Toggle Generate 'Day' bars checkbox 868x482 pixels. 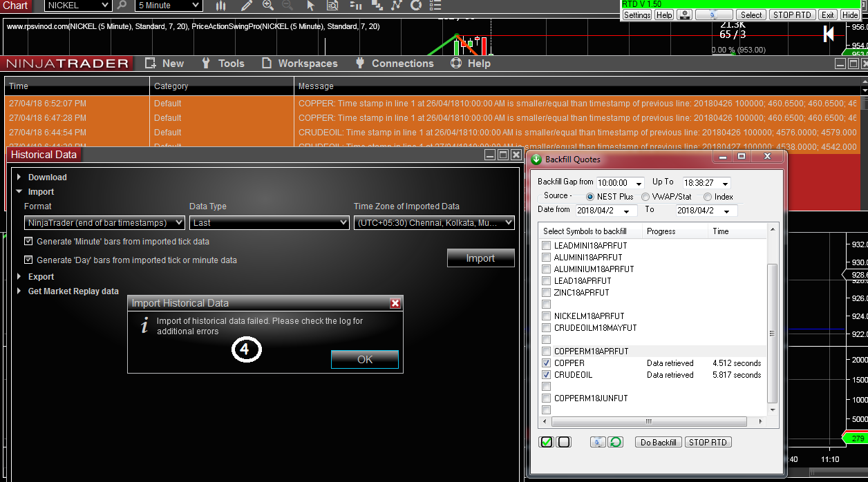tap(28, 260)
